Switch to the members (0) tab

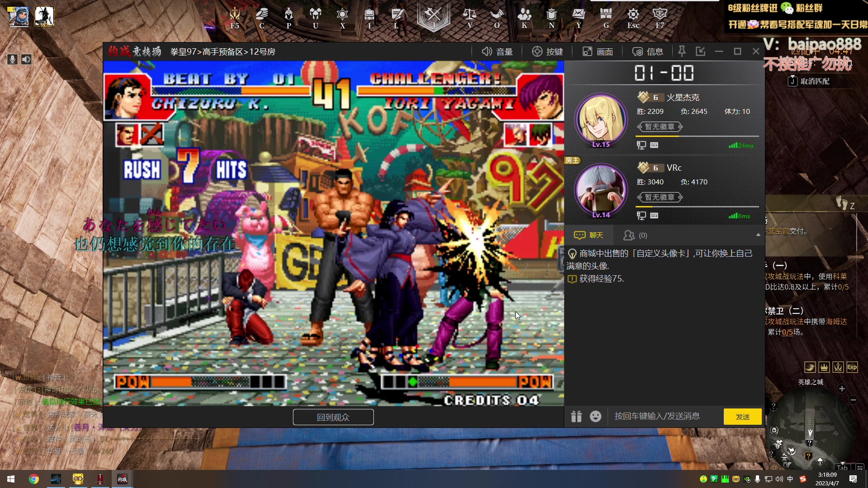(635, 235)
